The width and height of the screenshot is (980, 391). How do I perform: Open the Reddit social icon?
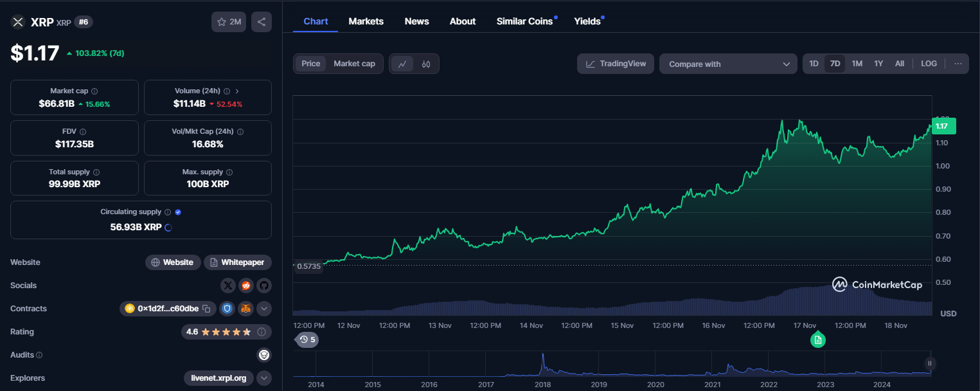[246, 286]
